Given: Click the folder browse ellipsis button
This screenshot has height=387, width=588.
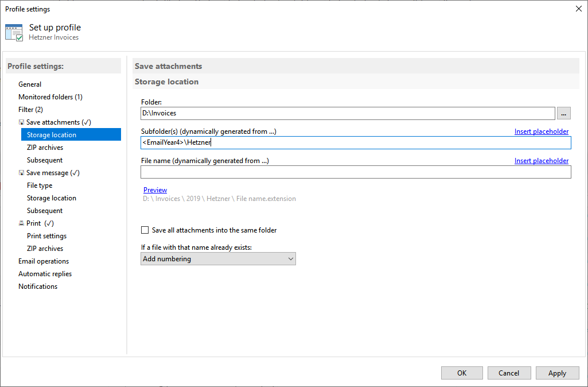Looking at the screenshot, I should point(564,113).
